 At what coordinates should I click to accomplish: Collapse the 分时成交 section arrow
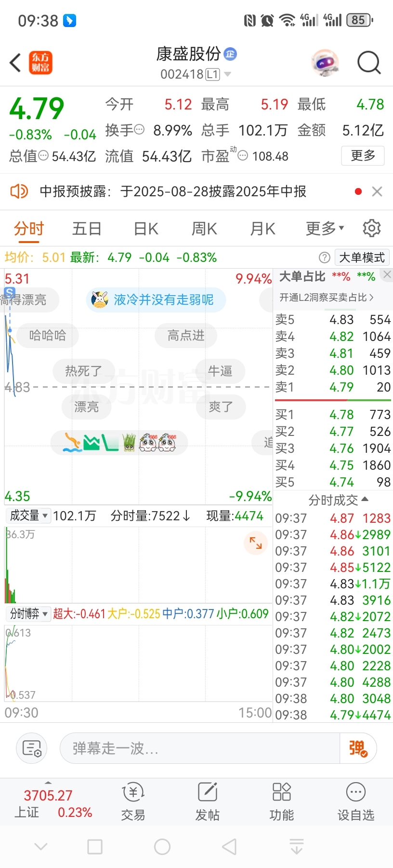pyautogui.click(x=365, y=500)
